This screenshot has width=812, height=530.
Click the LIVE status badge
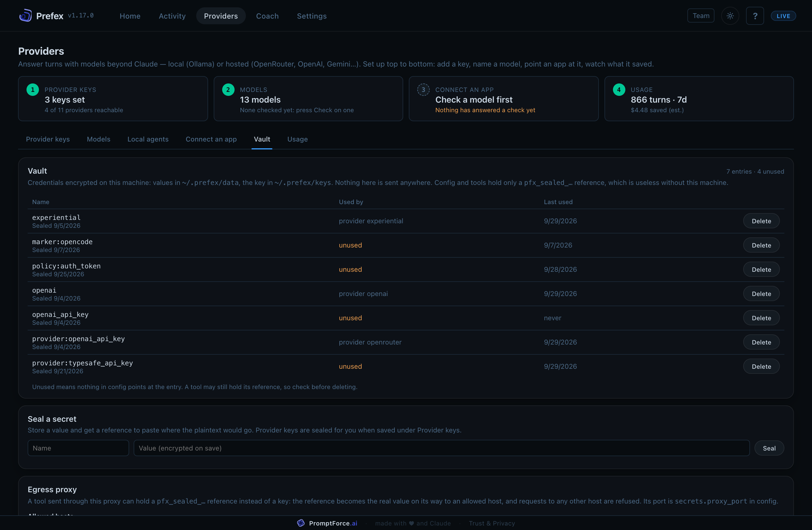point(783,16)
